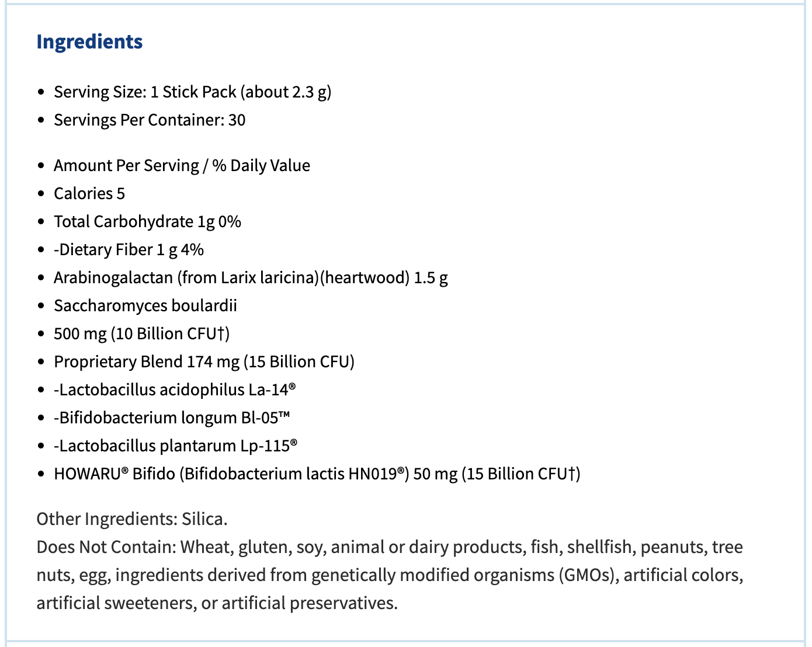Screen dimensions: 812x647
Task: Click the 500 mg (10 Billion CFU) line
Action: pyautogui.click(x=141, y=334)
